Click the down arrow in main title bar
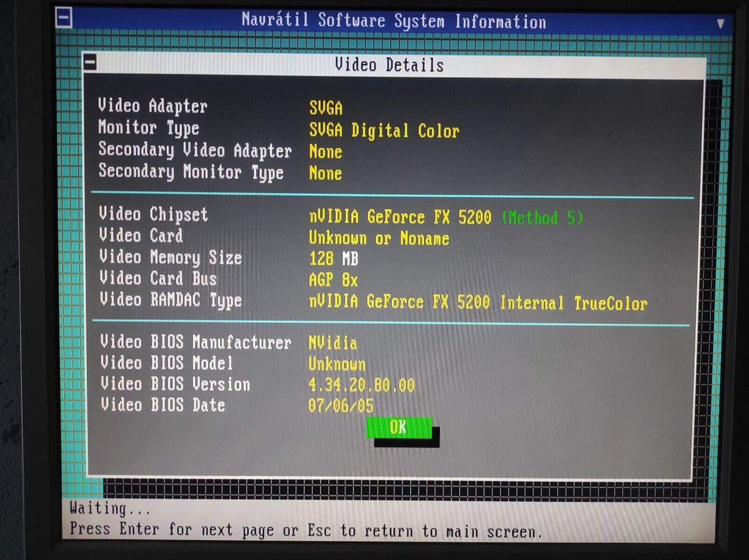This screenshot has height=560, width=749. coord(720,23)
